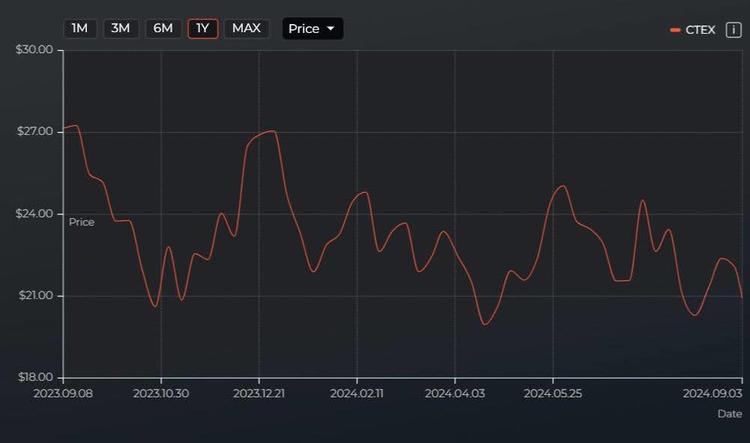Click the $30.00 y-axis label
The image size is (750, 443).
pyautogui.click(x=34, y=50)
